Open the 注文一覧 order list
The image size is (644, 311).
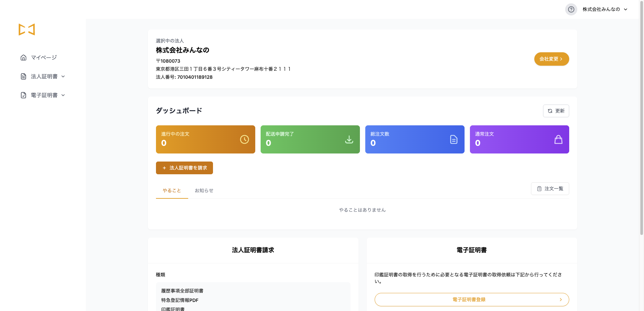550,189
